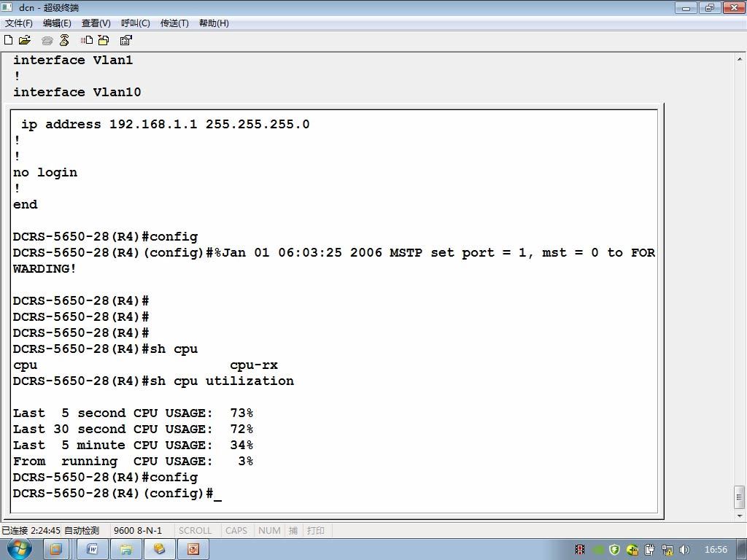Click the yellow-green plus tray icon

tap(632, 550)
